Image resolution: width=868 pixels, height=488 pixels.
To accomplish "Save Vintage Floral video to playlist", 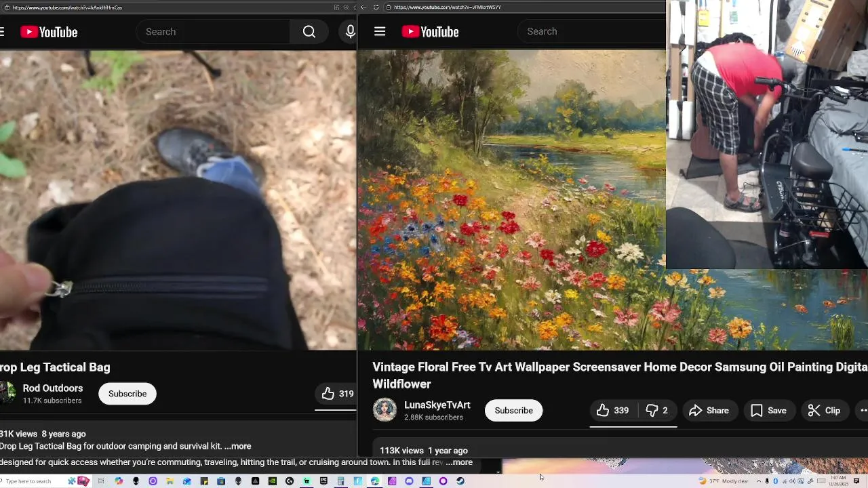I will point(768,410).
